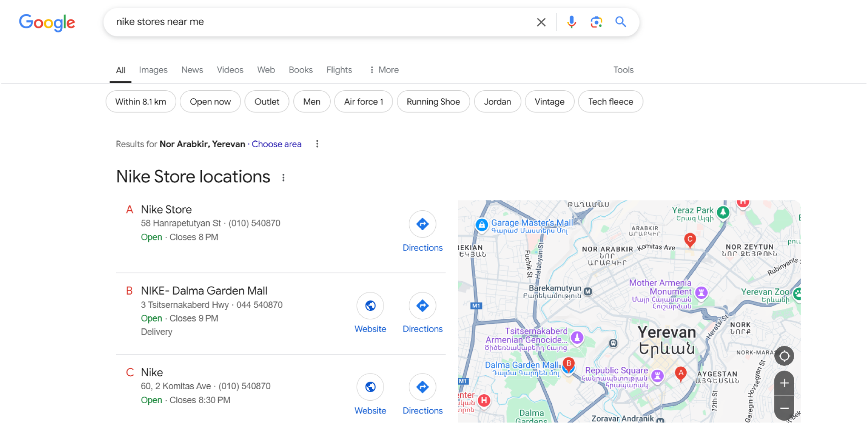Open the three-dot menu next to Choose area
The image size is (868, 424).
click(x=317, y=144)
